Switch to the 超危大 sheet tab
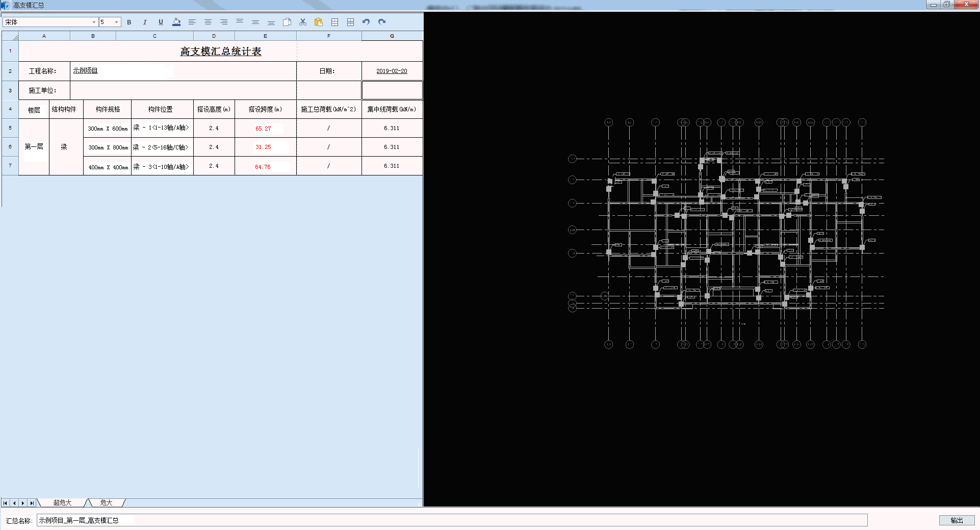Viewport: 980px width, 530px height. [x=62, y=503]
